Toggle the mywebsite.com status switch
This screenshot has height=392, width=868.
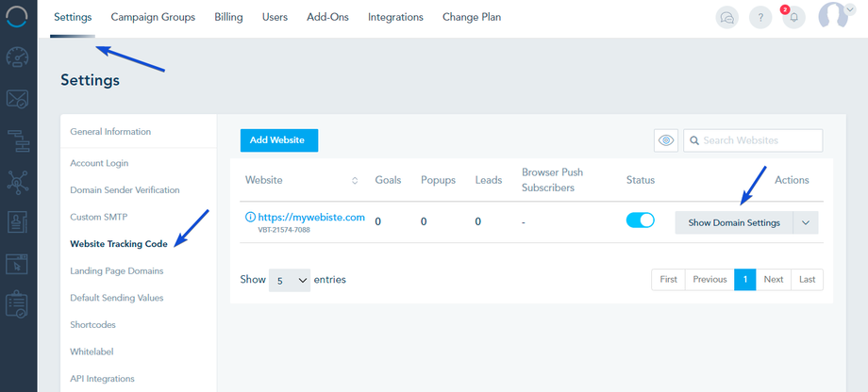[x=641, y=221]
